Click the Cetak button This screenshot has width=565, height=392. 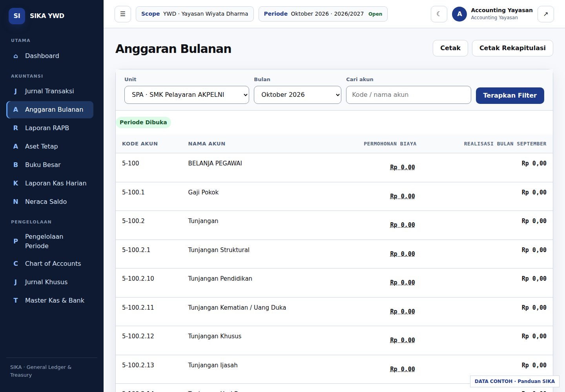pyautogui.click(x=450, y=48)
